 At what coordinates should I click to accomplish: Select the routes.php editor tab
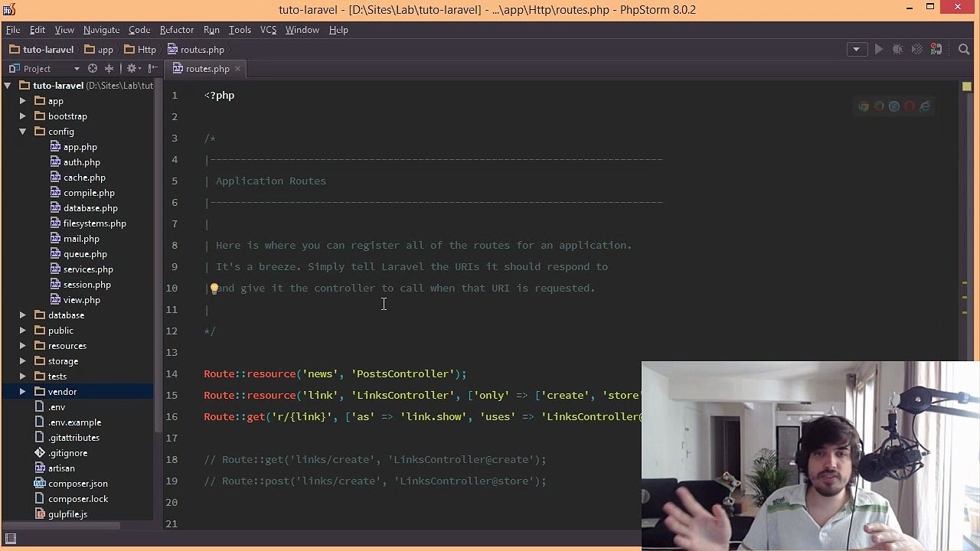click(x=207, y=69)
